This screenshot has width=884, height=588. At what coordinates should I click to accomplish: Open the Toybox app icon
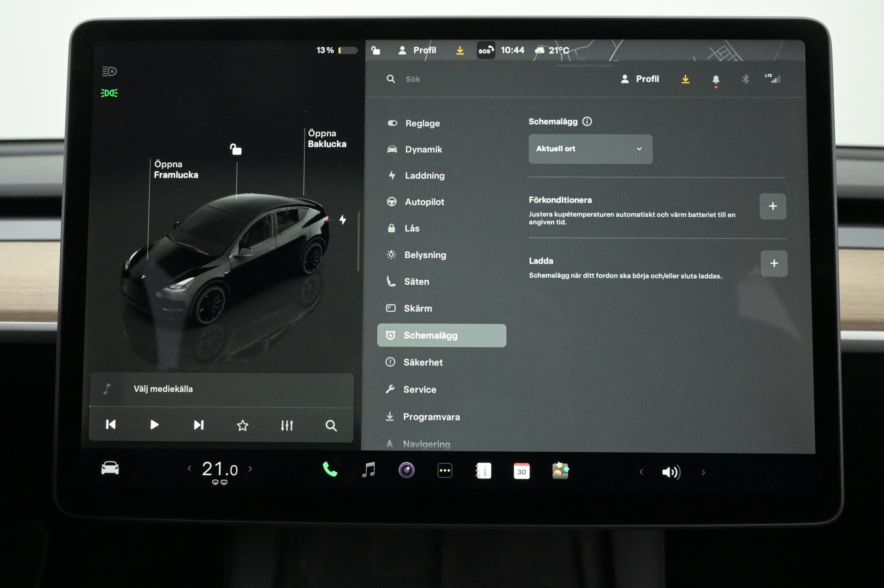[x=560, y=471]
